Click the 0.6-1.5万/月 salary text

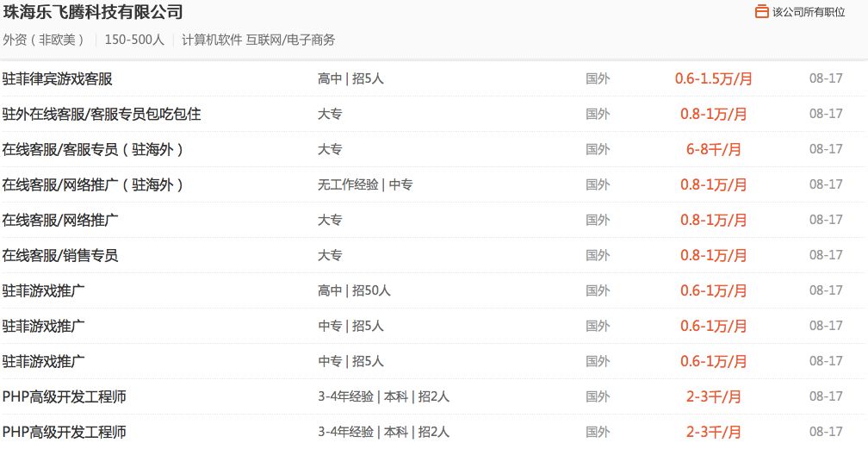click(714, 78)
